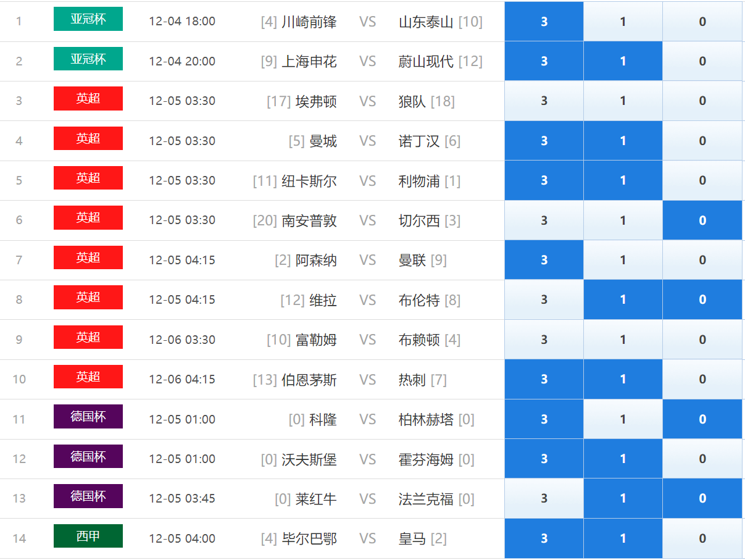Open team 曼联
The image size is (745, 560).
(412, 261)
